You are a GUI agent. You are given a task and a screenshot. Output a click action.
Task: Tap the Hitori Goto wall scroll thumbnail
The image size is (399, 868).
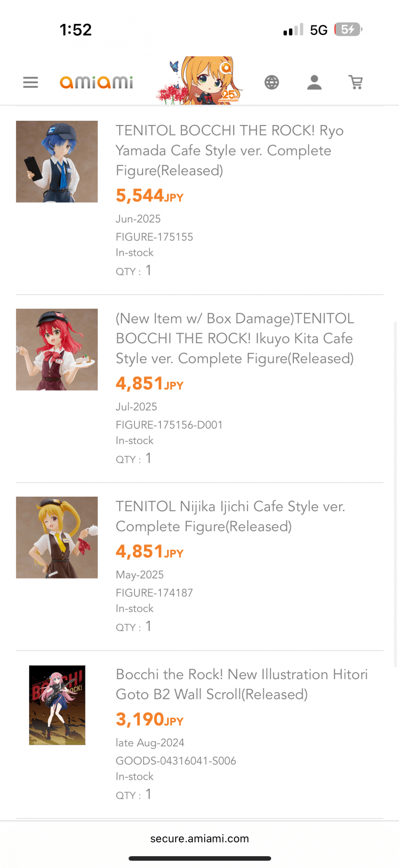pyautogui.click(x=57, y=705)
